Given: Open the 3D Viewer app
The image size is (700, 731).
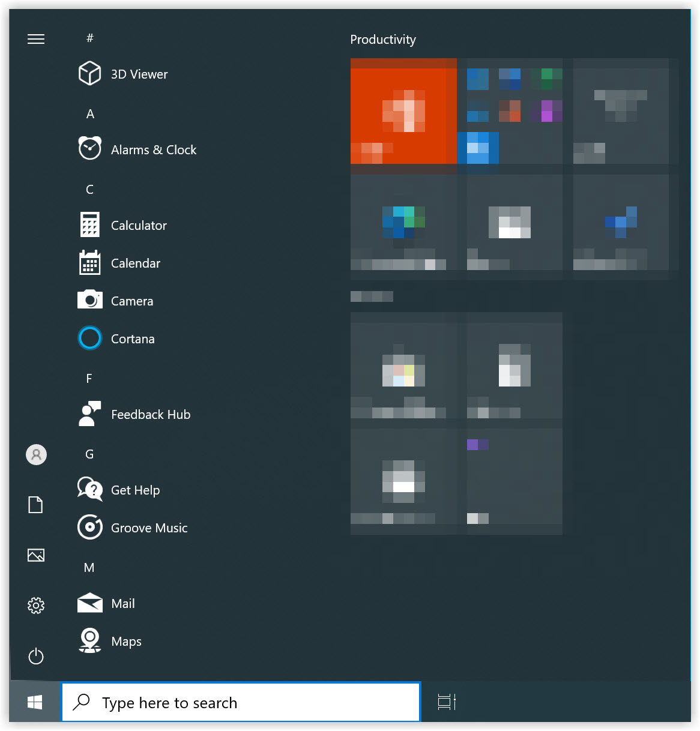Looking at the screenshot, I should (138, 74).
